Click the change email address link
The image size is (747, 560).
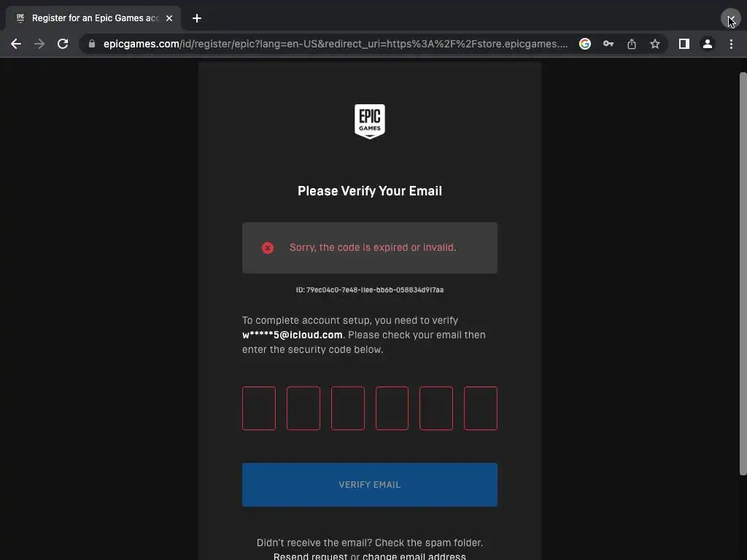[x=414, y=556]
